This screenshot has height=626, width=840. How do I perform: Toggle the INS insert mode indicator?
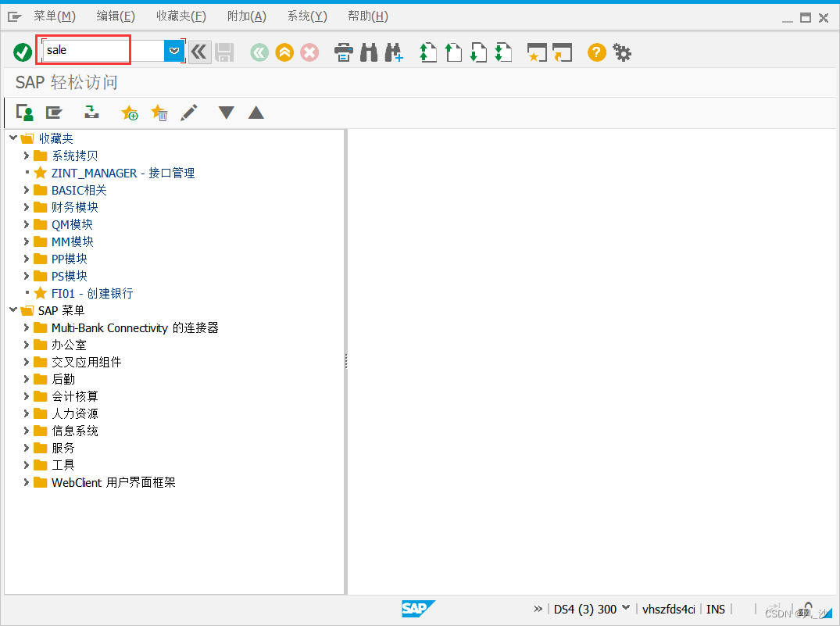(x=715, y=610)
